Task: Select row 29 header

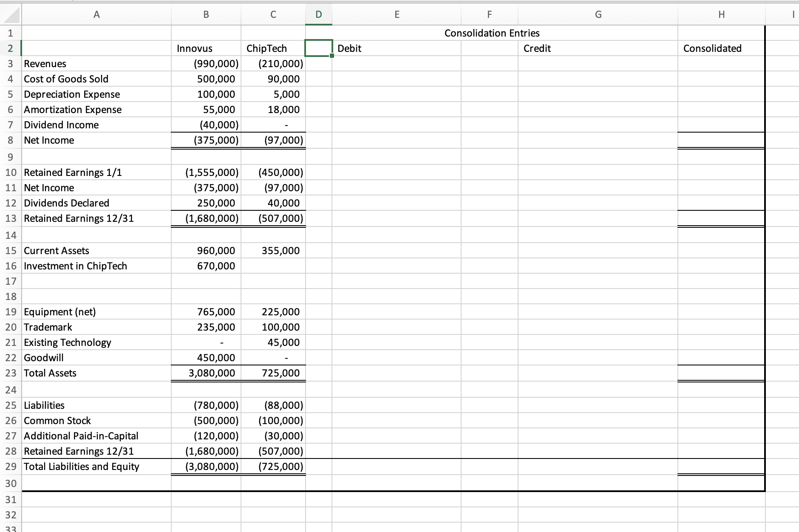Action: (11, 466)
